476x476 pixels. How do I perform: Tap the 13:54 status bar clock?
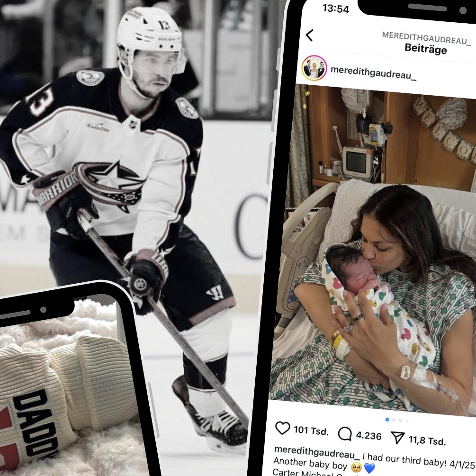coord(336,8)
